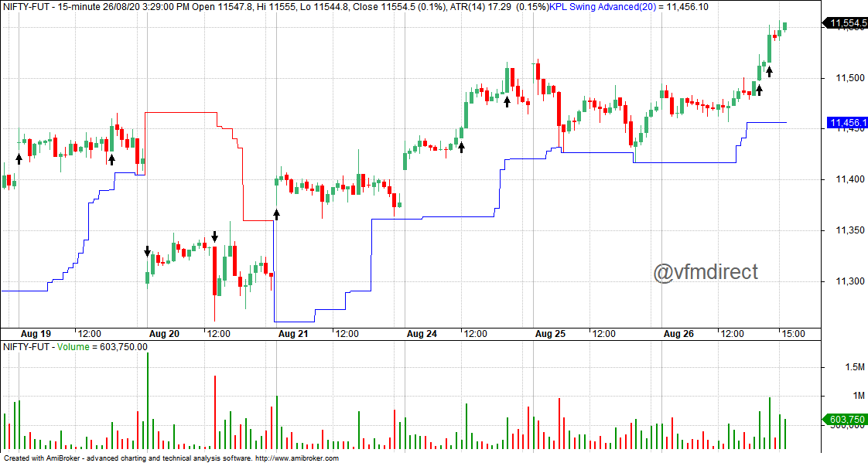The height and width of the screenshot is (463, 868).
Task: Click the sell arrow at Aug 20 open
Action: (x=147, y=251)
